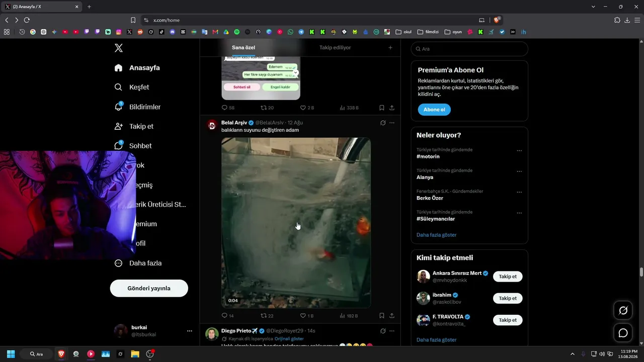The image size is (644, 362).
Task: Share the post with 338 B views
Action: pyautogui.click(x=392, y=108)
